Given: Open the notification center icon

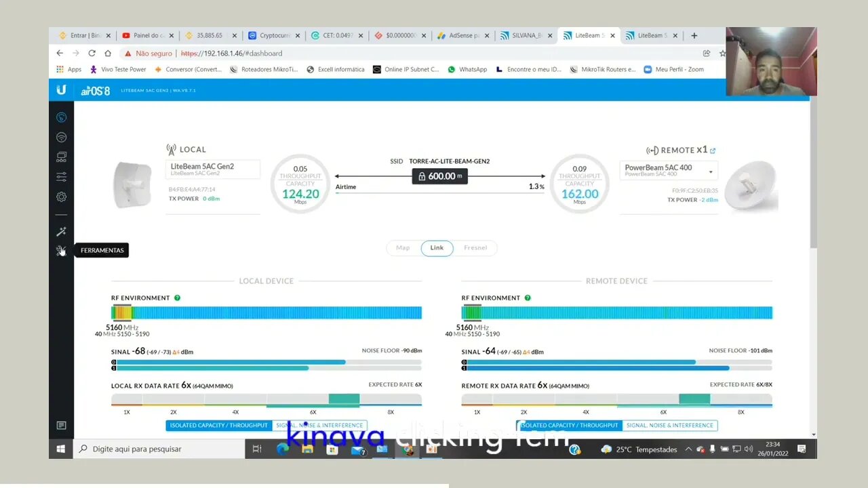Looking at the screenshot, I should (802, 449).
